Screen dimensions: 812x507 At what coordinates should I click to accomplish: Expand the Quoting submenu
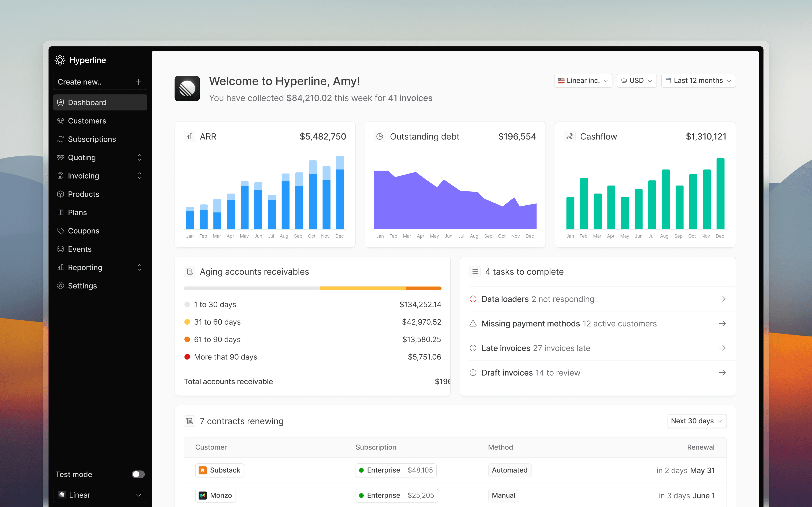tap(140, 158)
